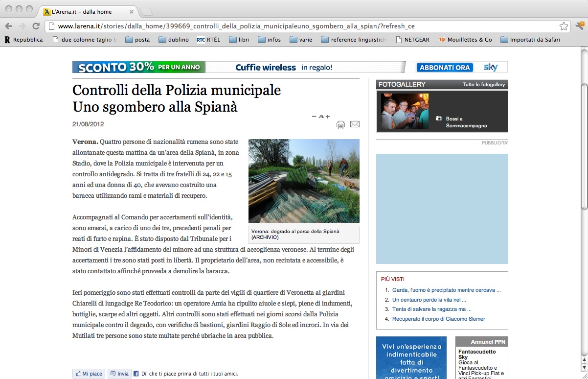Viewport: 588px width, 379px height.
Task: Open the Tutte le fotogallery link
Action: (483, 85)
